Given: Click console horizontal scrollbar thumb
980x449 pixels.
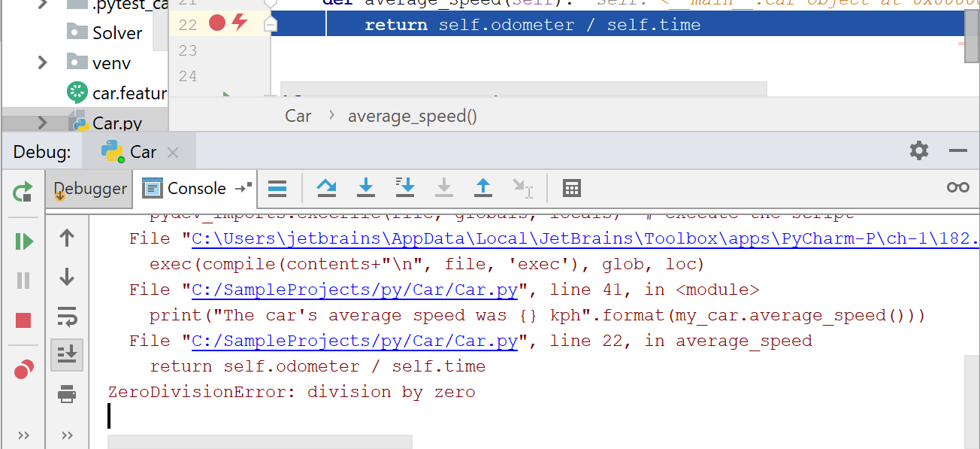Looking at the screenshot, I should [x=260, y=441].
